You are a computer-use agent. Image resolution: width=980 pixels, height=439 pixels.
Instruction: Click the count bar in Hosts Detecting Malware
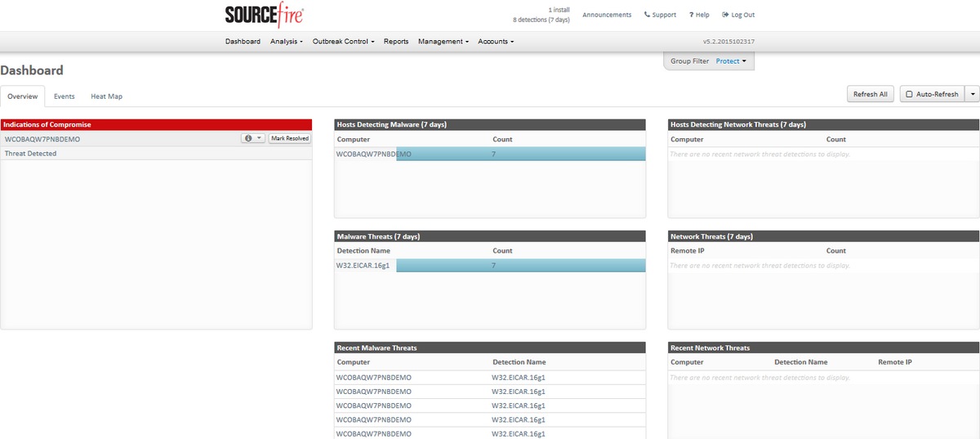521,154
